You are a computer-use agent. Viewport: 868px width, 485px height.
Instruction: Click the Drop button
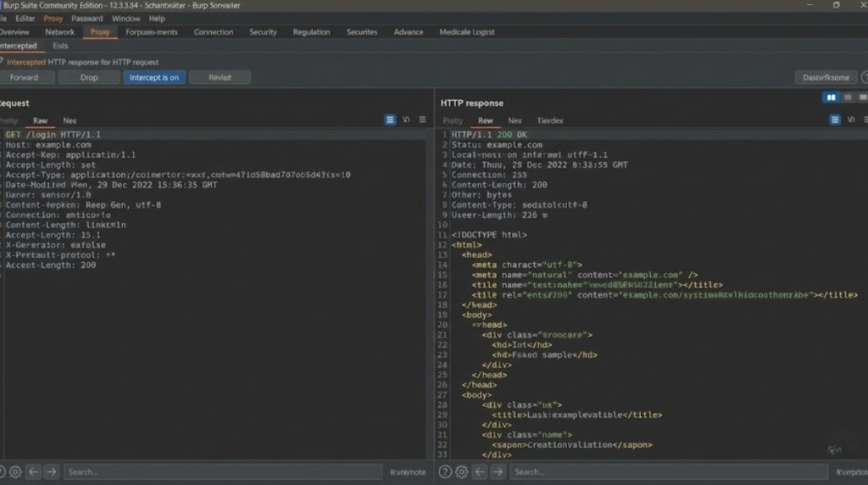click(x=89, y=77)
